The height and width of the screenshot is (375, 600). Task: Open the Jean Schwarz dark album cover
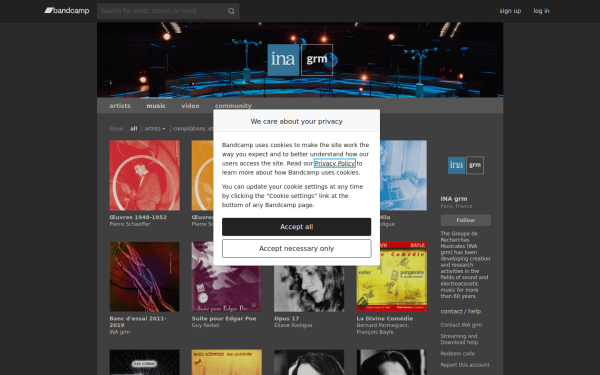(144, 362)
